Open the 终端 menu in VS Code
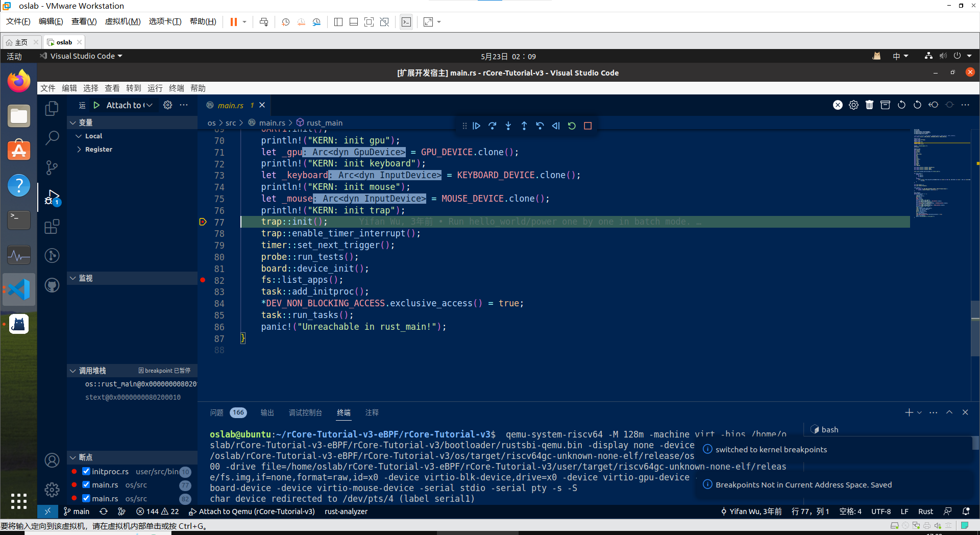 (177, 88)
